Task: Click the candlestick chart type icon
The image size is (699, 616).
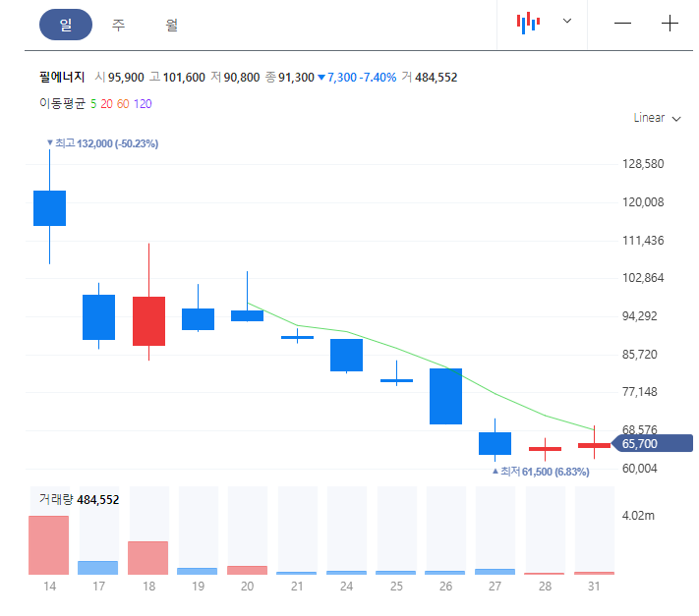Action: tap(528, 23)
